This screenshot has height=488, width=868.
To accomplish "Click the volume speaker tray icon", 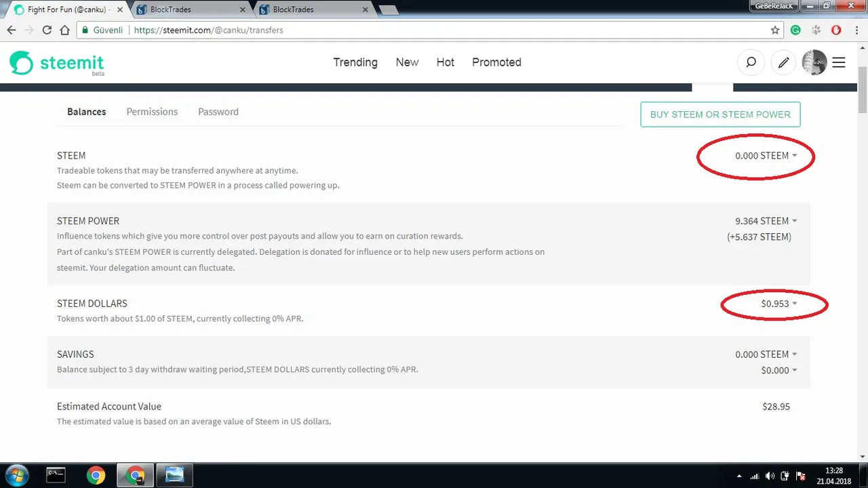I will pos(770,476).
